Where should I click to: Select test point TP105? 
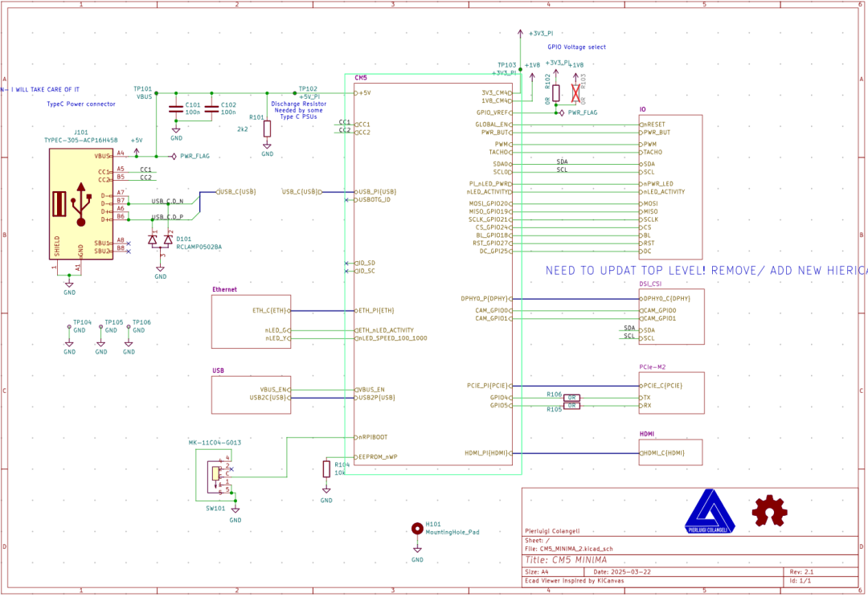(x=100, y=327)
